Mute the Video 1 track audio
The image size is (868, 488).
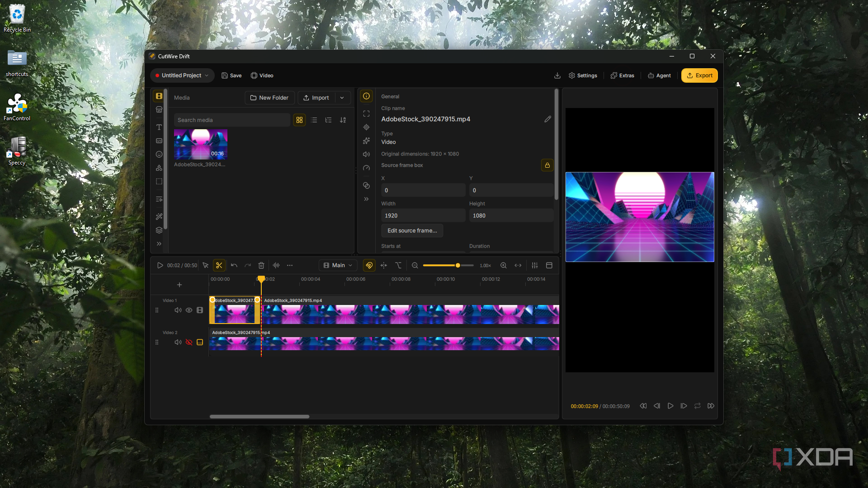pyautogui.click(x=178, y=310)
